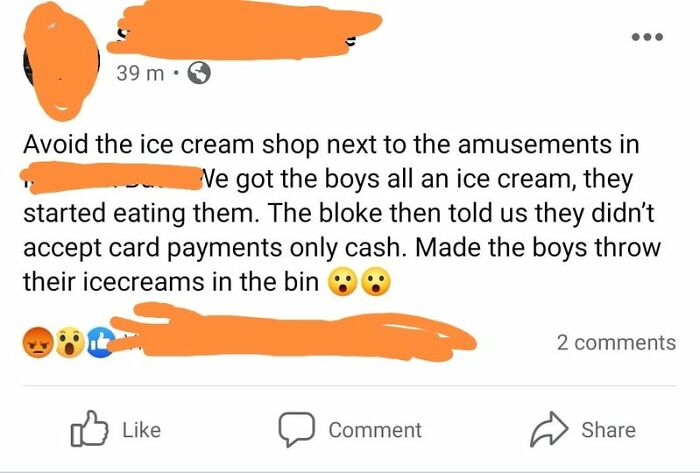The image size is (700, 473).
Task: Click the second shocked emoji in post
Action: [x=376, y=282]
